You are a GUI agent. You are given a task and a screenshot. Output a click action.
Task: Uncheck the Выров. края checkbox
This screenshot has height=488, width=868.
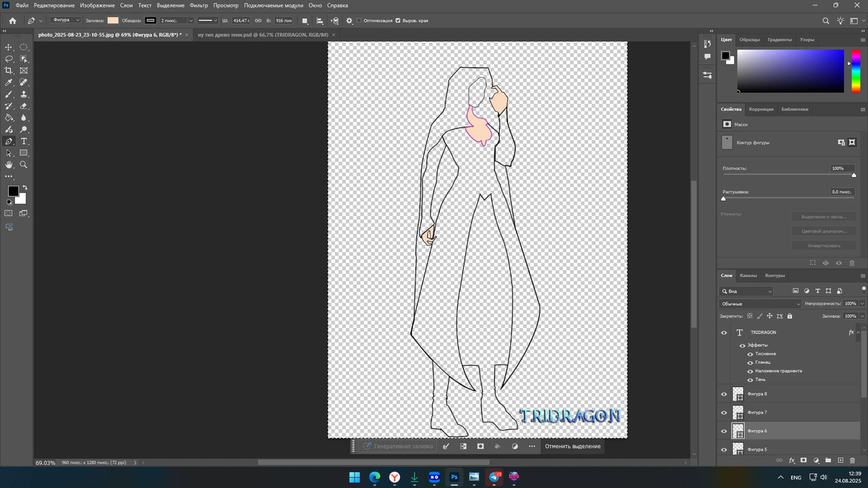click(x=398, y=21)
